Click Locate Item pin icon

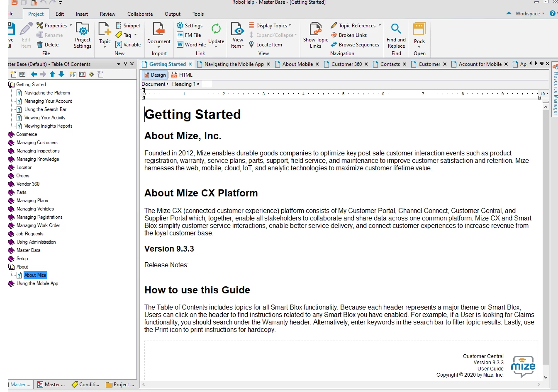[251, 44]
